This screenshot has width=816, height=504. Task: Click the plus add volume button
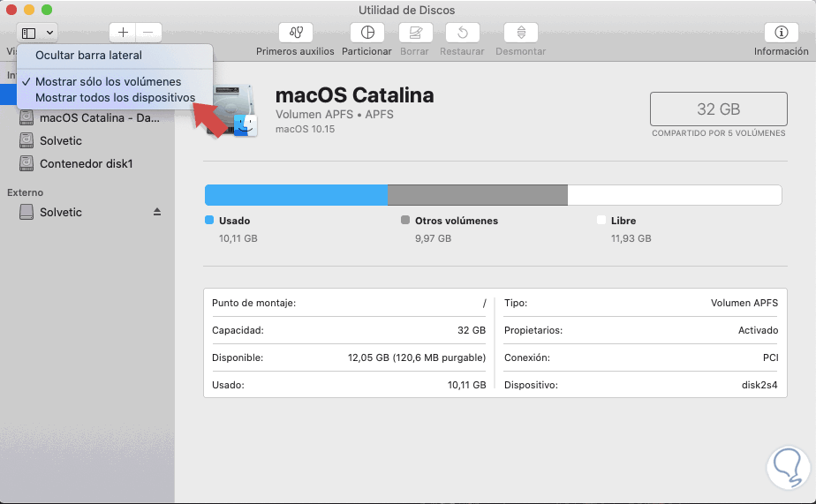[123, 33]
